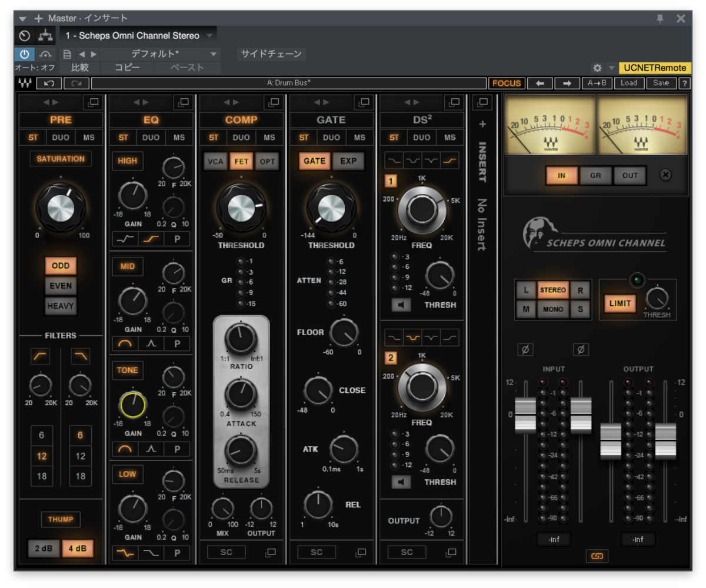Viewport: 706px width, 588px height.
Task: Close the meter panel X icon
Action: [665, 175]
